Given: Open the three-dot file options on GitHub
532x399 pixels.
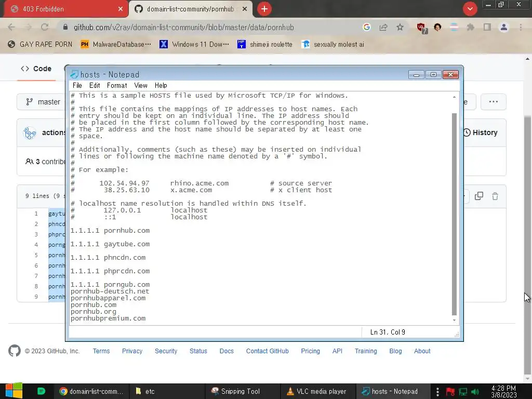Looking at the screenshot, I should coord(494,102).
